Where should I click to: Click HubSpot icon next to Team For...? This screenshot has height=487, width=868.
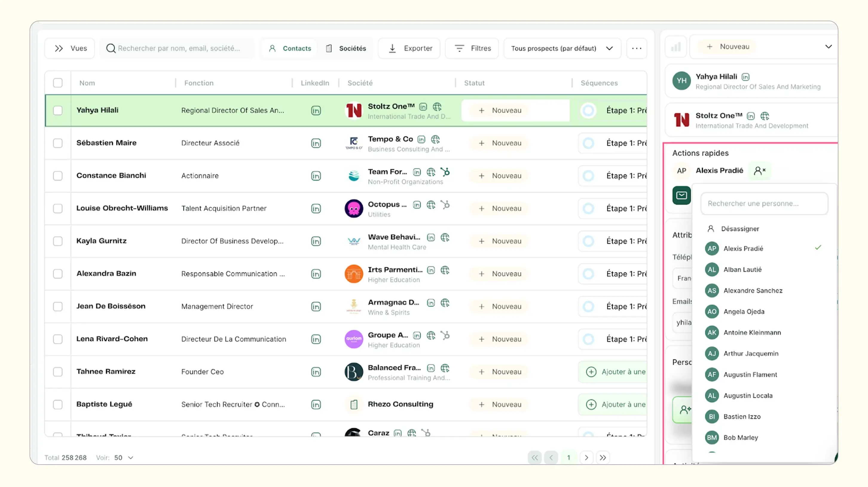coord(445,172)
